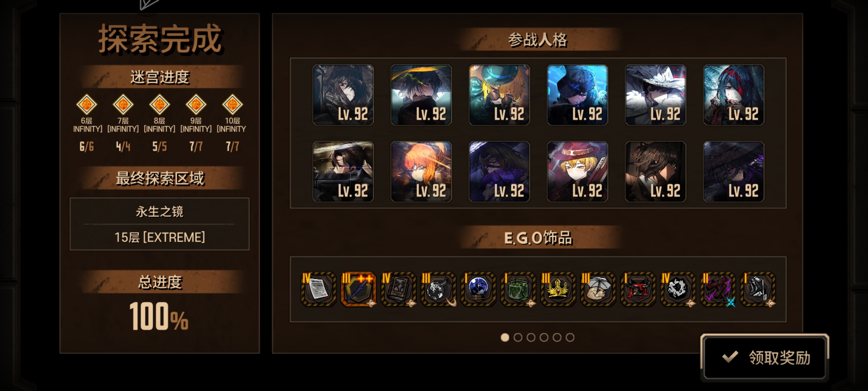Go to the third gift page dot

pos(531,337)
